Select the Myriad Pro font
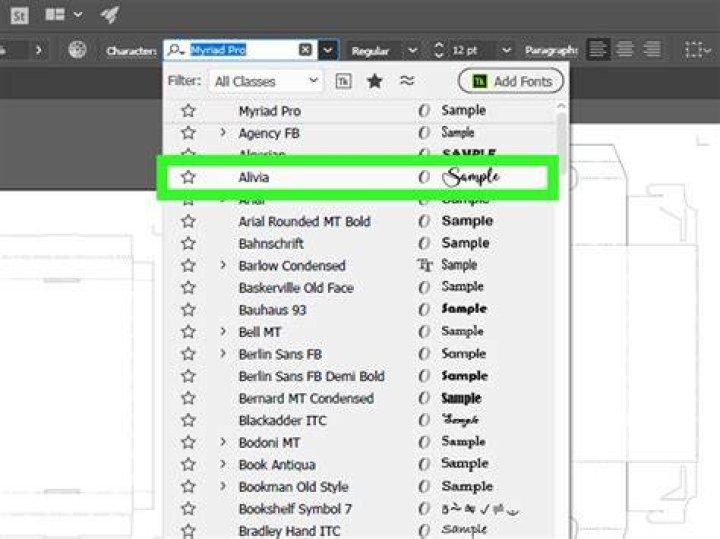 pos(270,111)
